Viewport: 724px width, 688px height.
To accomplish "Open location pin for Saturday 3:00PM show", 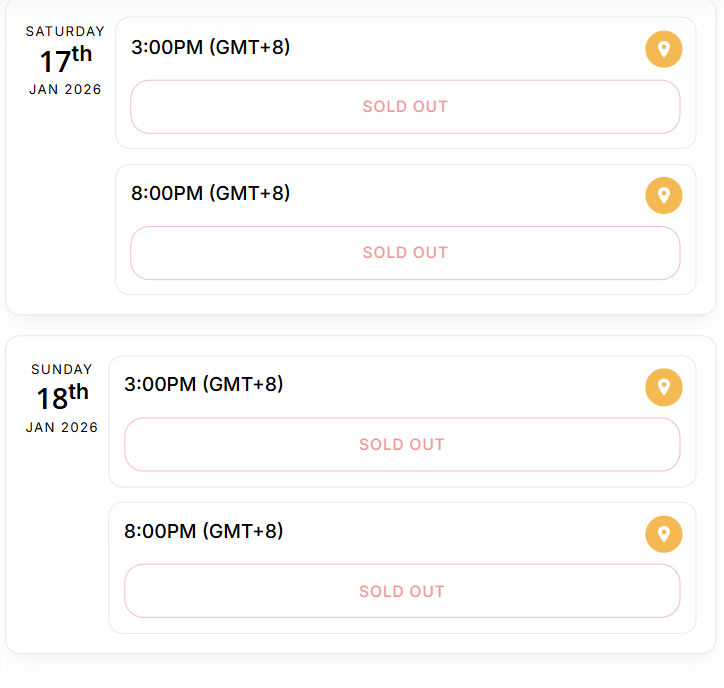I will point(663,49).
